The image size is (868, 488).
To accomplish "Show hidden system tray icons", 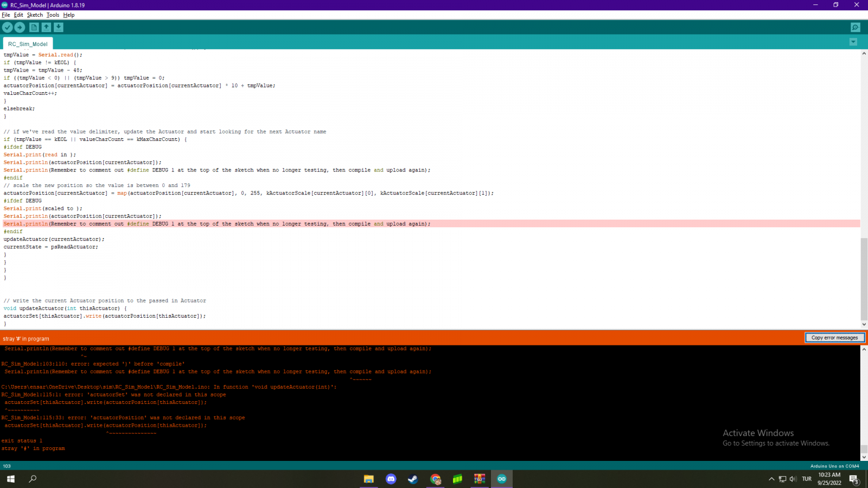I will (x=771, y=479).
